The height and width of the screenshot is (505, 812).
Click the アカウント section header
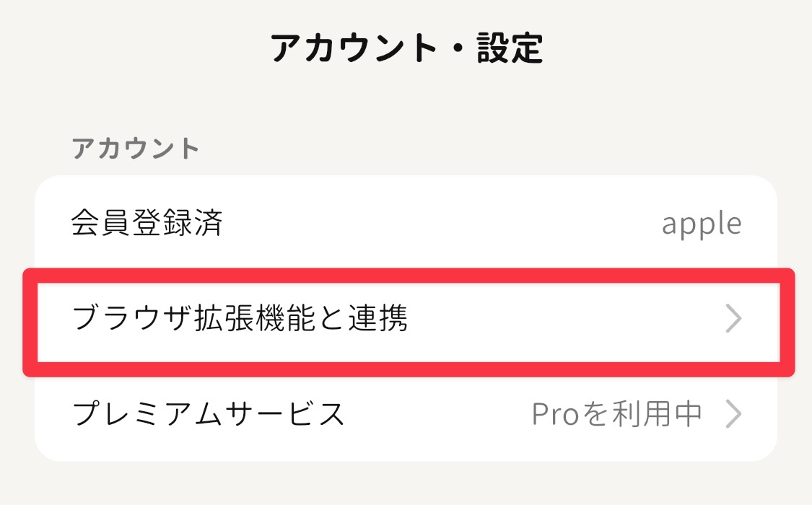pos(135,149)
